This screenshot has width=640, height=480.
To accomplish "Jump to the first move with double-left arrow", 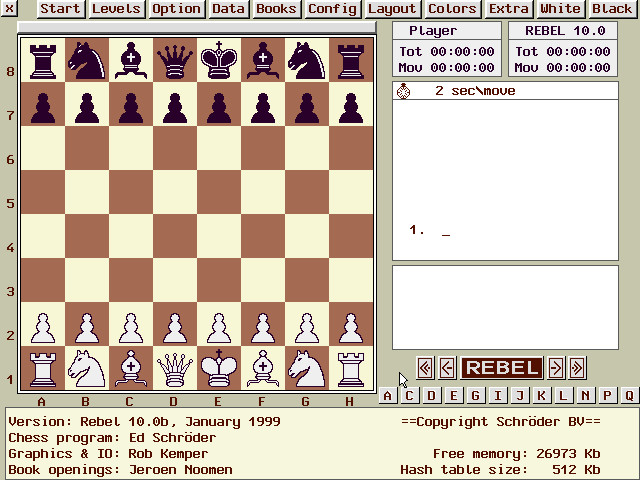I will 425,368.
